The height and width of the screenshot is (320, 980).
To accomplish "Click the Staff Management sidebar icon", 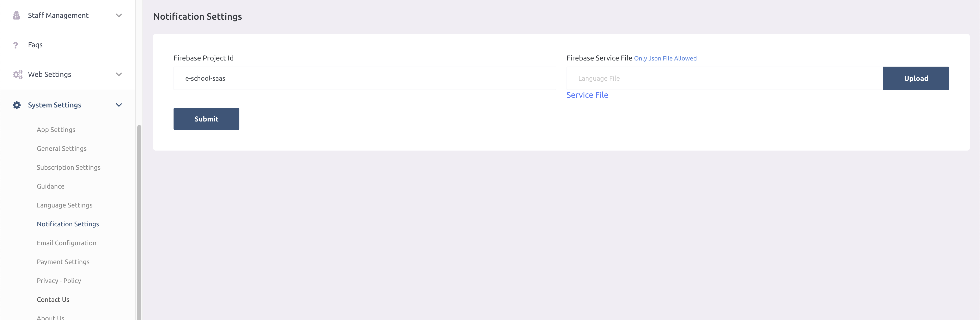I will (x=16, y=15).
